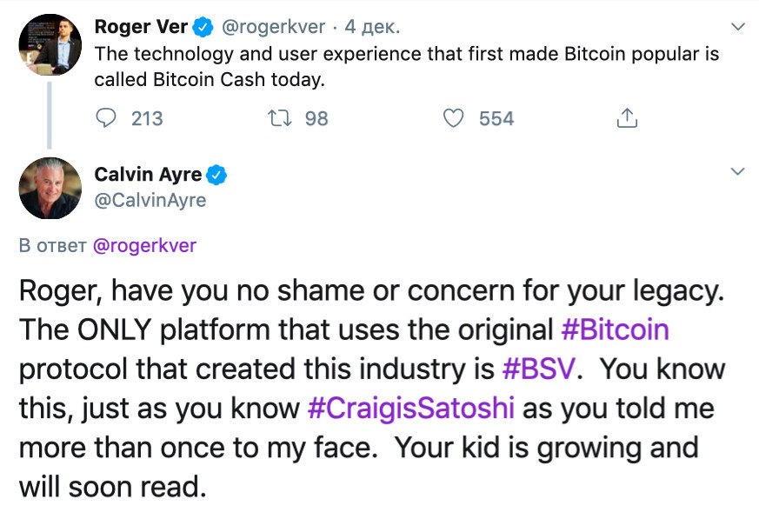Click the Calvin Ayre display name
The height and width of the screenshot is (532, 759).
point(148,175)
